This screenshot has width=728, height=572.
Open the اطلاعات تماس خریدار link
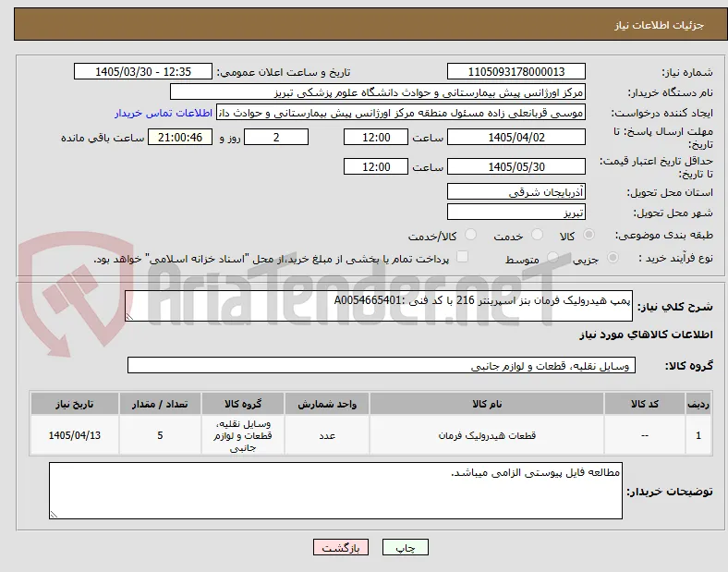(164, 113)
